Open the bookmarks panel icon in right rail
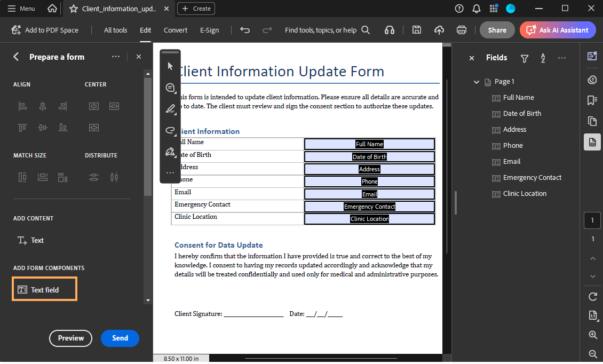Screen dimensions: 603x364 [x=592, y=100]
